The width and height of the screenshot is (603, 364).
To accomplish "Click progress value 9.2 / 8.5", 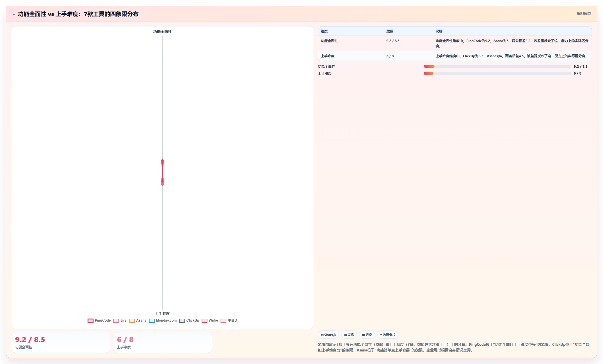I will tap(581, 66).
